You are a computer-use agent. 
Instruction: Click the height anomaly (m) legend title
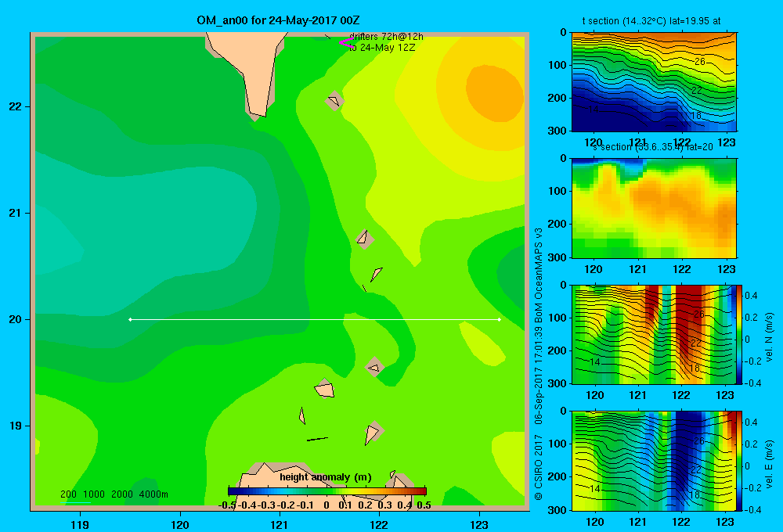[x=326, y=477]
